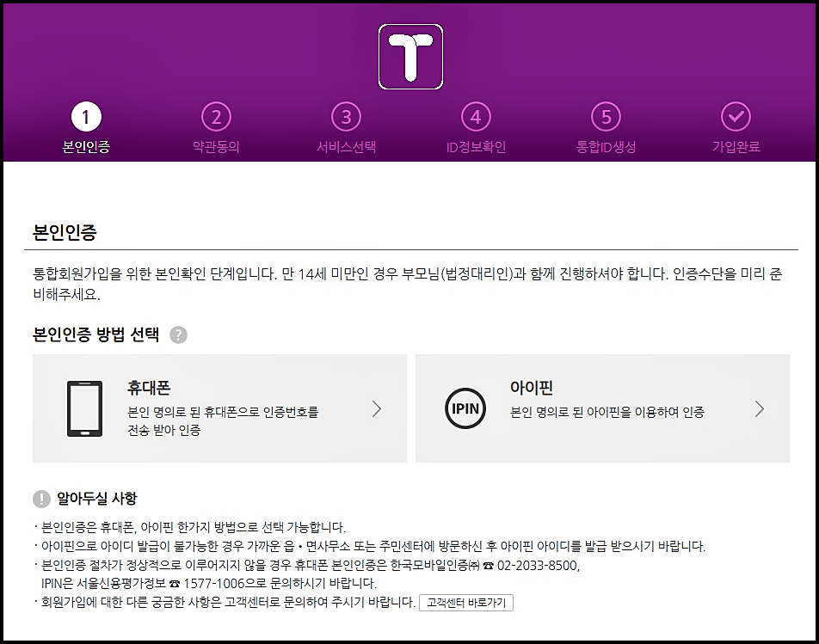Click the step progress indicator numbered 4

[476, 116]
